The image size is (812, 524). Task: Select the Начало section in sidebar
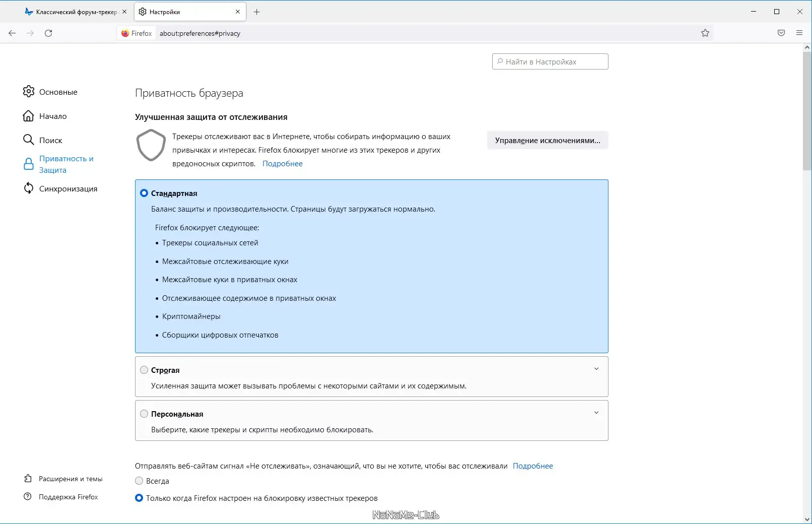point(53,116)
